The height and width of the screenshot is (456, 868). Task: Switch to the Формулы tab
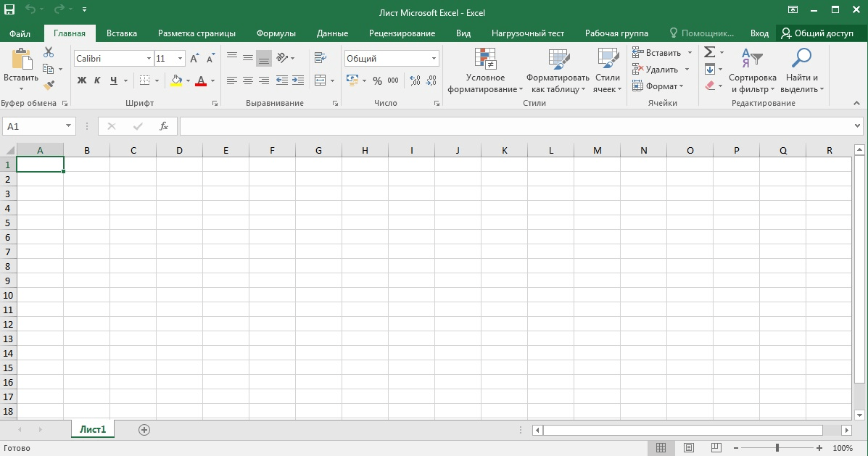(x=276, y=33)
